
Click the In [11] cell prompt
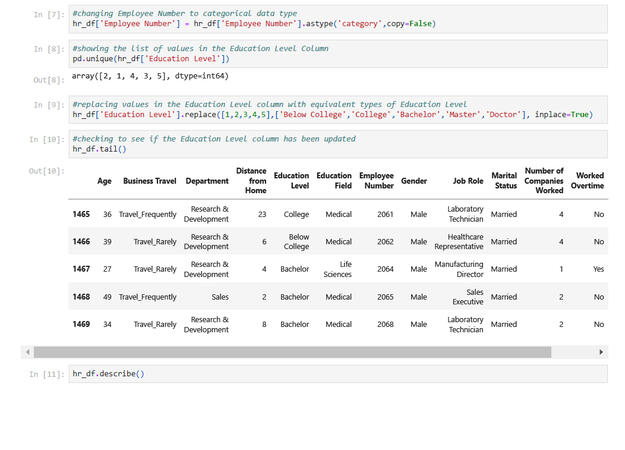pos(46,375)
